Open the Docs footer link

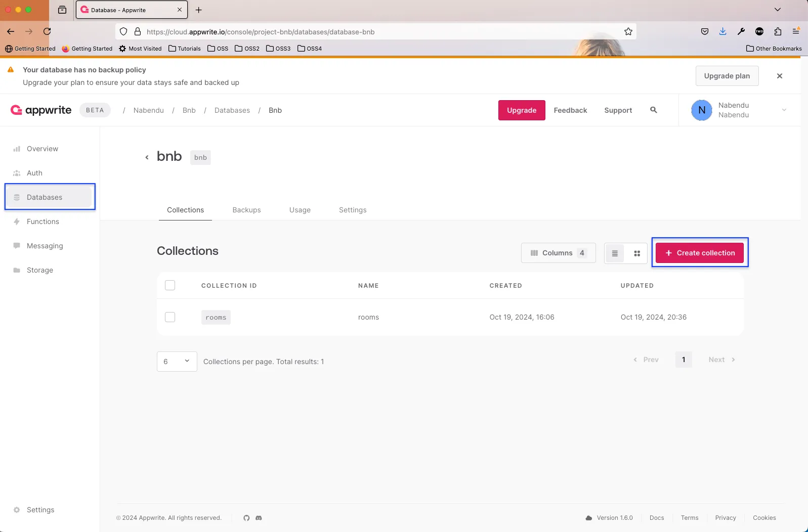tap(657, 518)
